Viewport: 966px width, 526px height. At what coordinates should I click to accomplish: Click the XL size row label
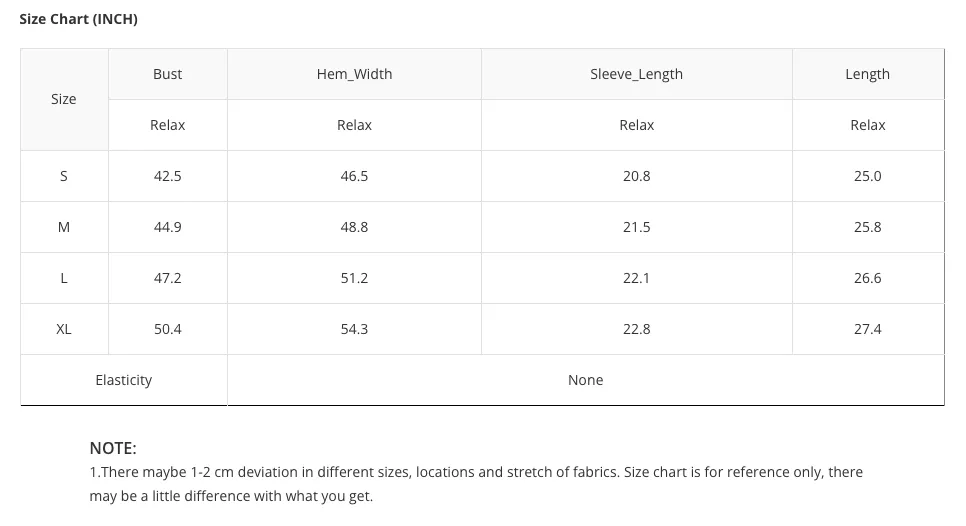[63, 330]
